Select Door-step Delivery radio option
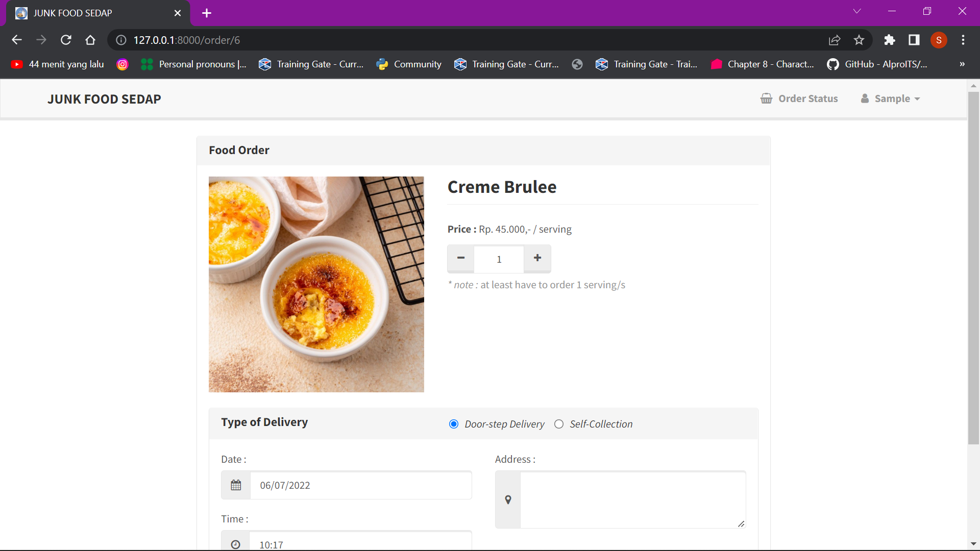Viewport: 980px width, 551px height. (x=454, y=424)
